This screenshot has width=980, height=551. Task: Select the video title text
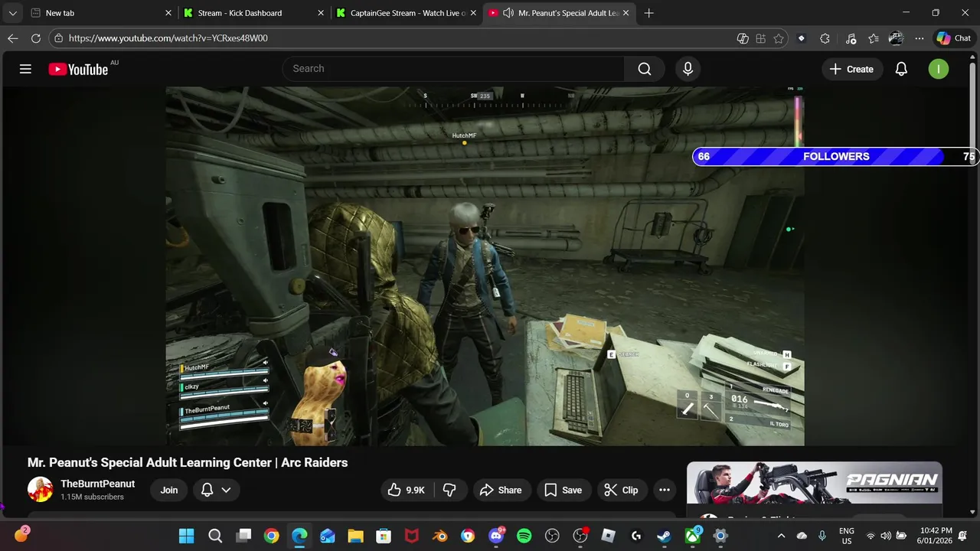pos(188,462)
